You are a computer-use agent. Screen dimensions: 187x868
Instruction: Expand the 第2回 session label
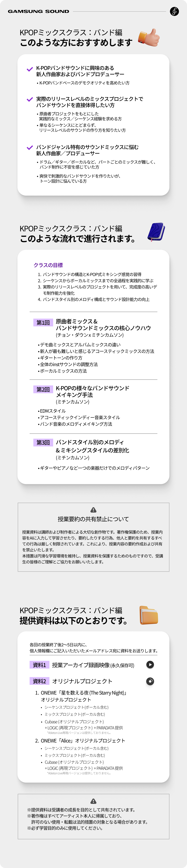coord(43,389)
